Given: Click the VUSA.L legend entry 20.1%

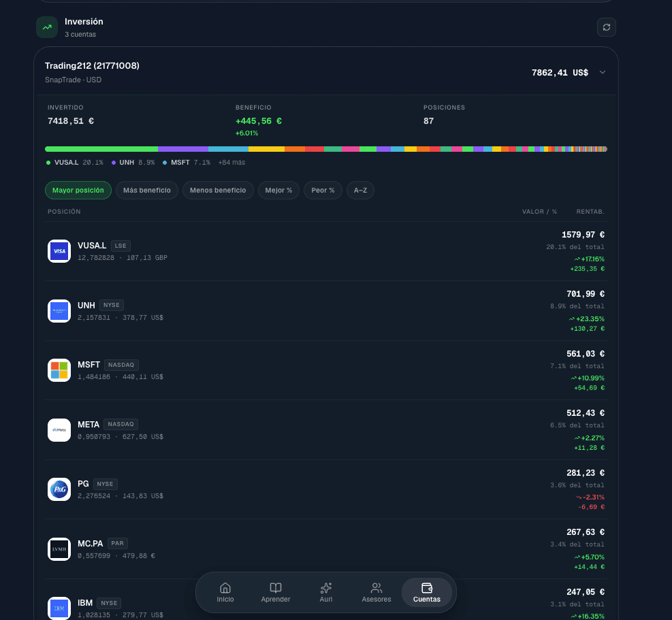Looking at the screenshot, I should (x=75, y=163).
